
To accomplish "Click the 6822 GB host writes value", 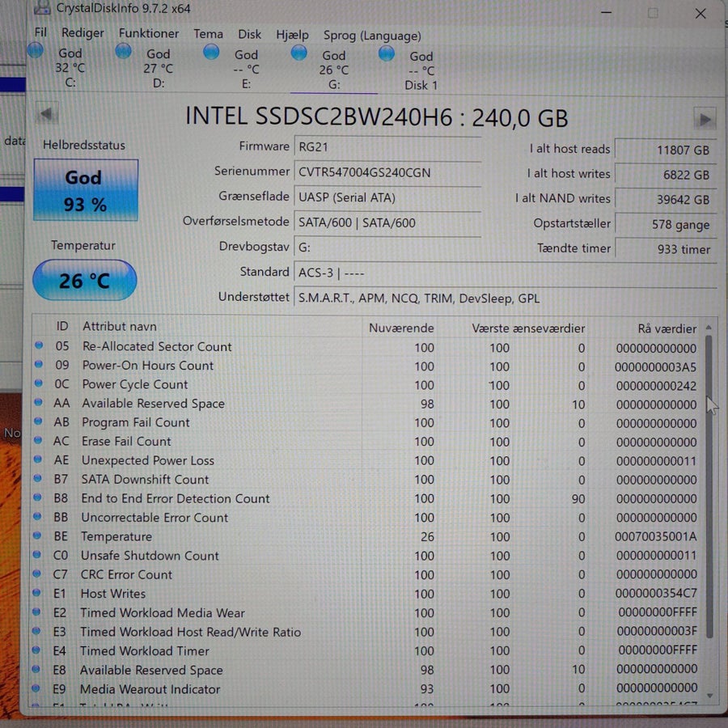I will click(666, 175).
